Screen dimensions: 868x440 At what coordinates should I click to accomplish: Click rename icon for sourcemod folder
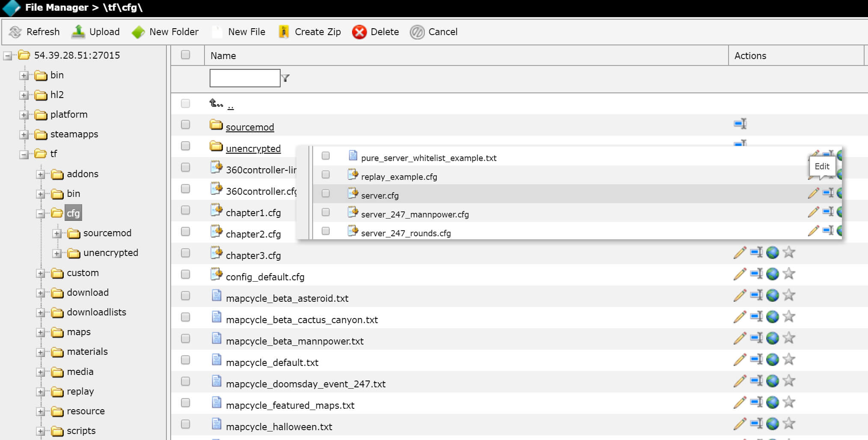pyautogui.click(x=740, y=124)
